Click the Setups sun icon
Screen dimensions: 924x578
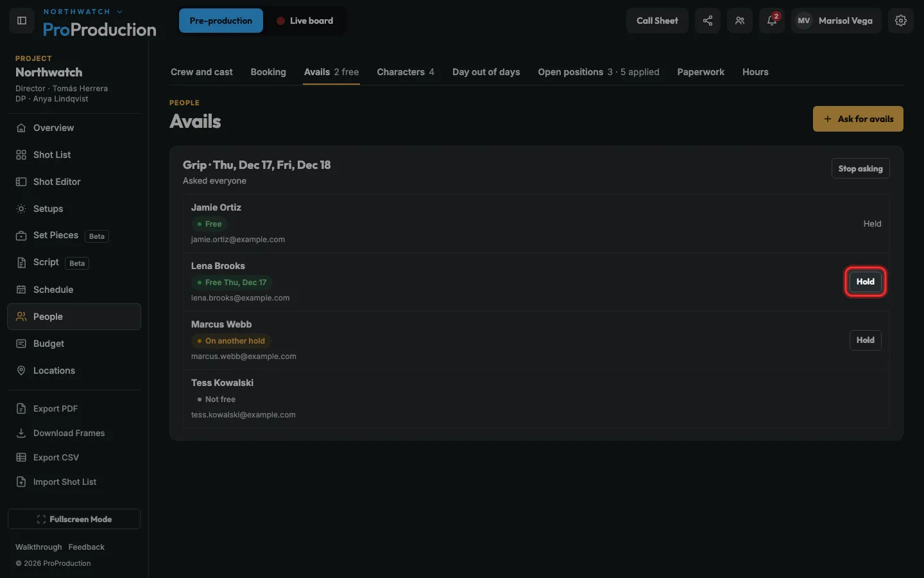21,209
